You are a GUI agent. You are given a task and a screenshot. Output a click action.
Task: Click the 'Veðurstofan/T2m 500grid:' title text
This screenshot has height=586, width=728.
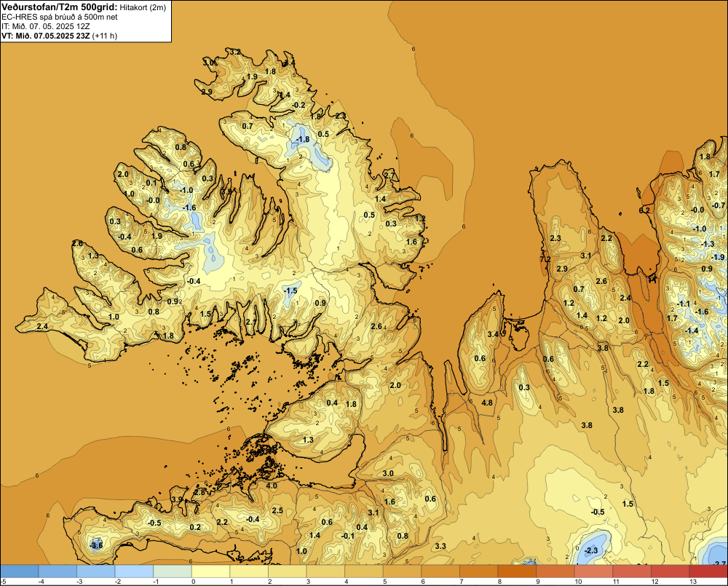click(60, 7)
